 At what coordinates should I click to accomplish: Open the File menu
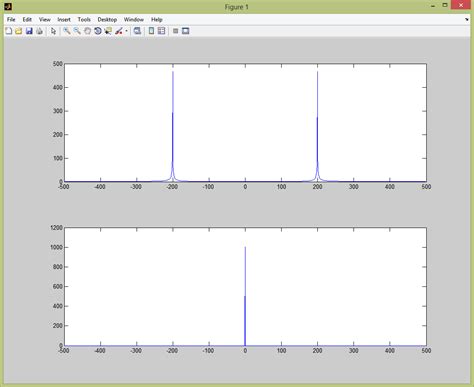tap(11, 19)
